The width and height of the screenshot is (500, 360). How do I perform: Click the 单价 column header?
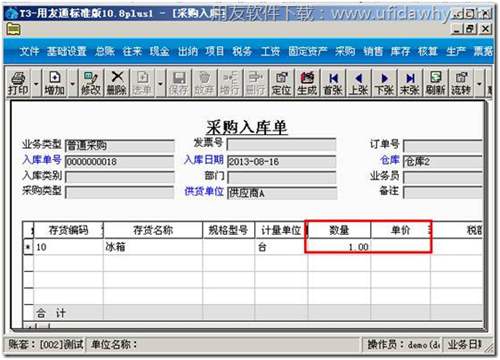400,230
